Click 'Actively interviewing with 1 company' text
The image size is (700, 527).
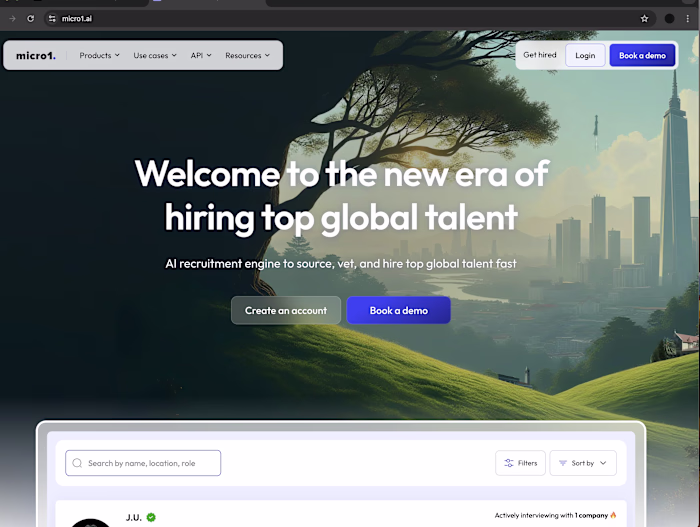click(x=551, y=515)
